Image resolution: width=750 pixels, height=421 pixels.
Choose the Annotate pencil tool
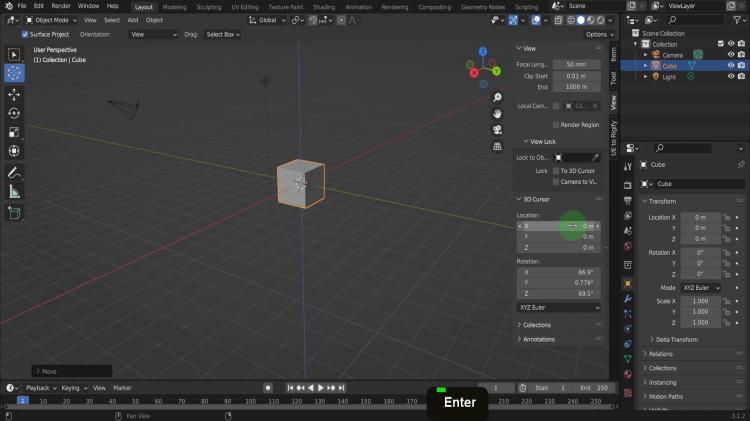click(14, 173)
